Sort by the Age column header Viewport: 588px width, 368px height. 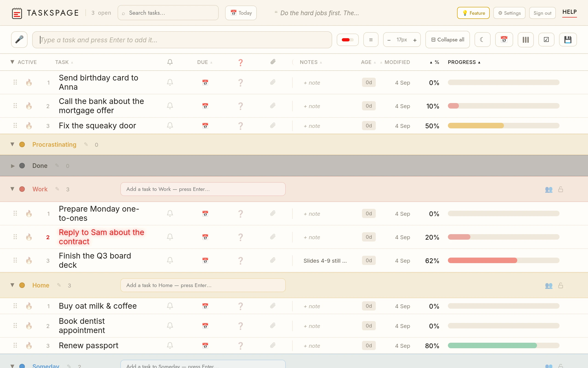click(x=368, y=62)
